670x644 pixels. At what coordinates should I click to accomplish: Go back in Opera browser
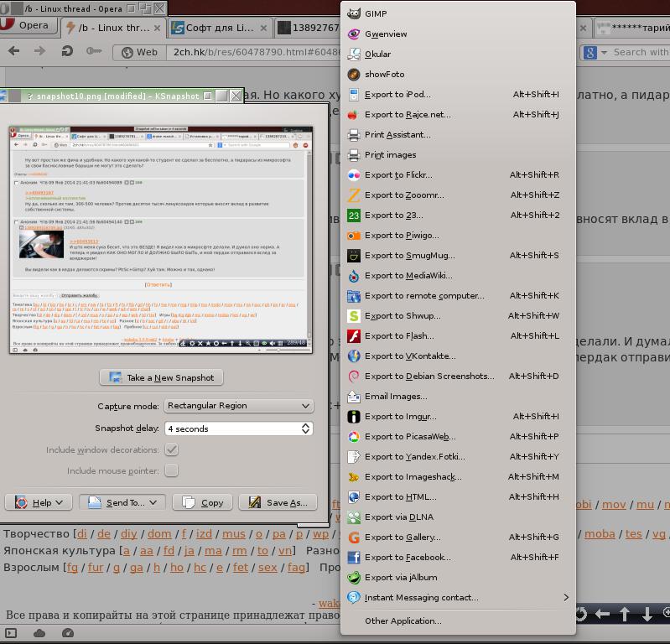pyautogui.click(x=13, y=51)
